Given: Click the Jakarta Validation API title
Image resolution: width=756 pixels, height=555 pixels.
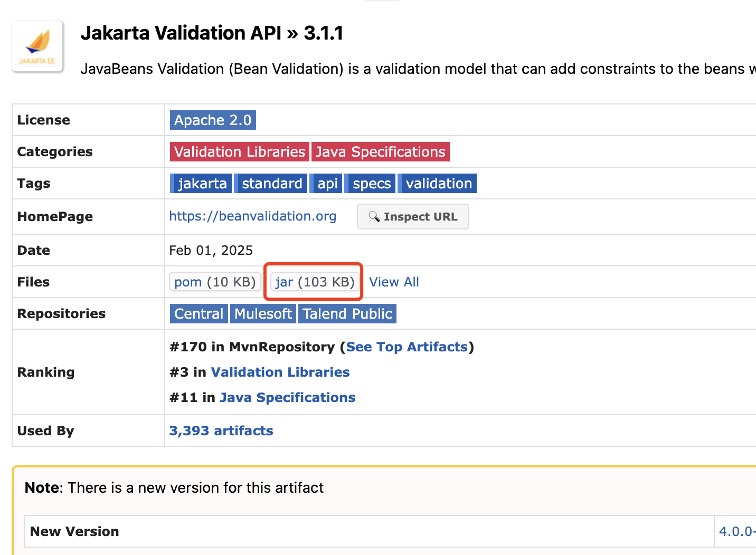Looking at the screenshot, I should tap(212, 33).
